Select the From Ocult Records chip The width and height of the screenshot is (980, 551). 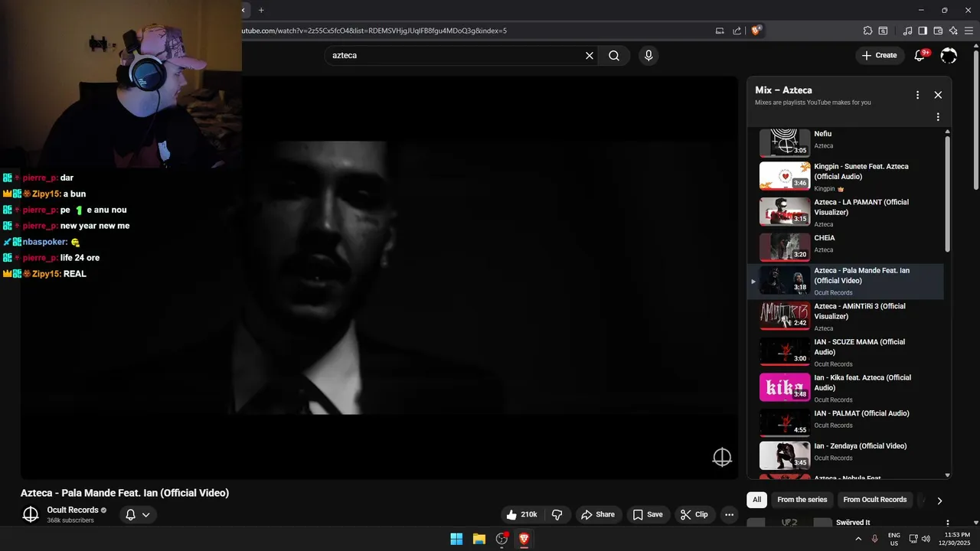click(x=875, y=500)
